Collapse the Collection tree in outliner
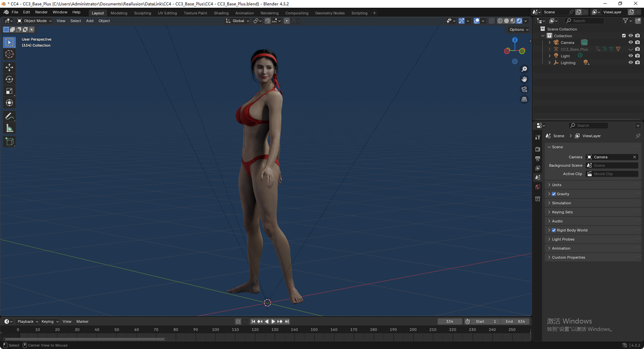 [543, 36]
